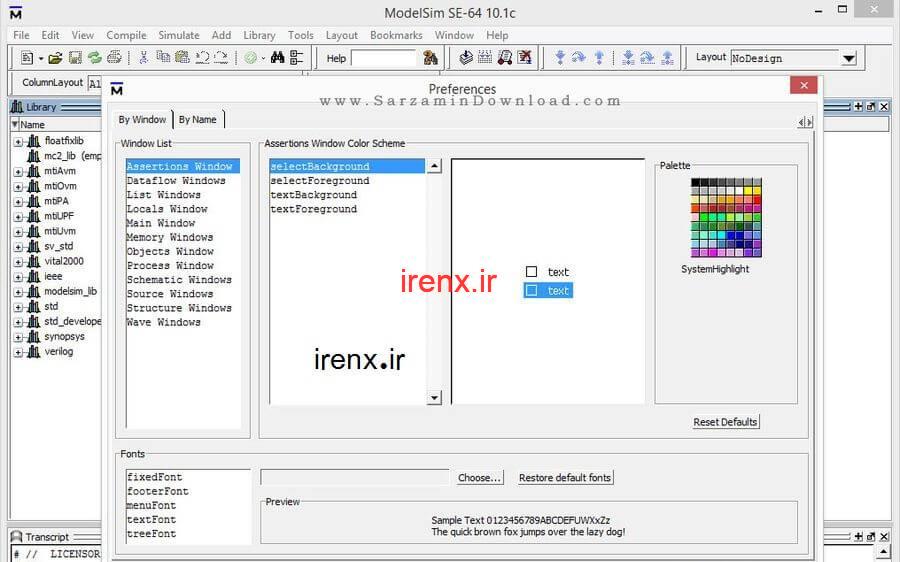Click the Help search input field

pyautogui.click(x=383, y=58)
